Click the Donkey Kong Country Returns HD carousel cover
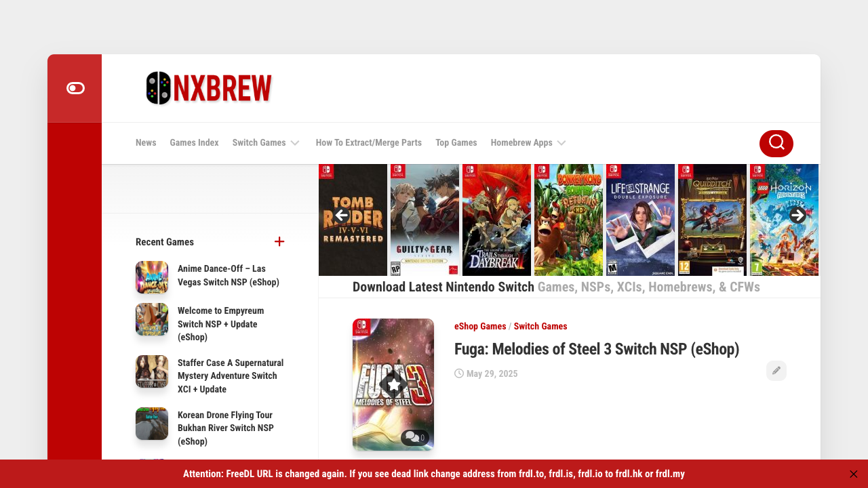The image size is (868, 488). click(x=568, y=220)
